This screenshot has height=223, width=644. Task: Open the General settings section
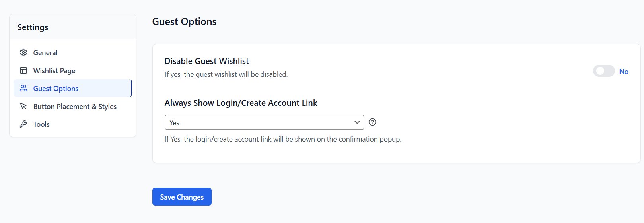pyautogui.click(x=45, y=53)
